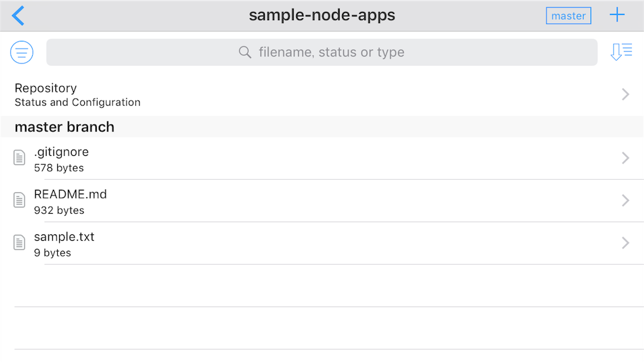Expand the README.md row chevron
The width and height of the screenshot is (644, 362).
(x=625, y=200)
